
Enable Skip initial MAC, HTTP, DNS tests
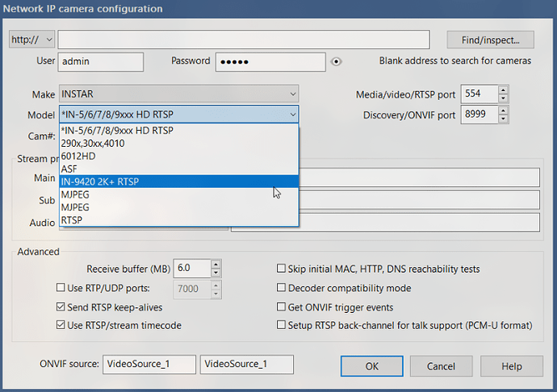point(281,269)
